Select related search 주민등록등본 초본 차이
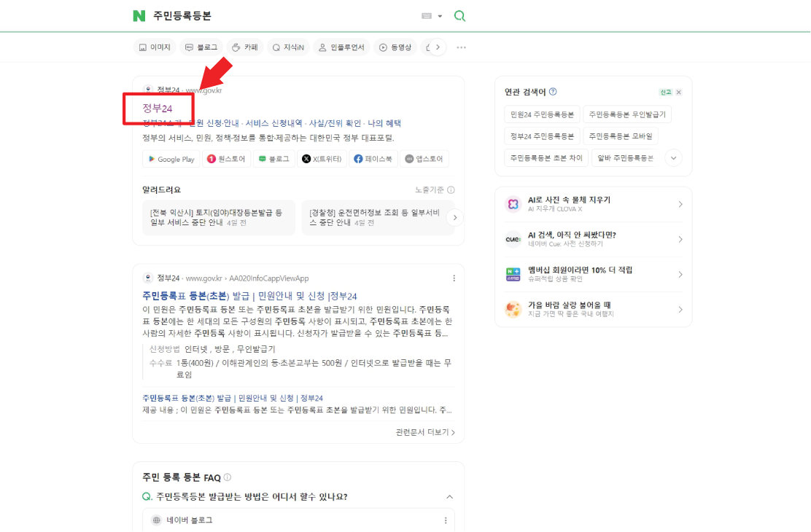This screenshot has width=811, height=532. 546,157
